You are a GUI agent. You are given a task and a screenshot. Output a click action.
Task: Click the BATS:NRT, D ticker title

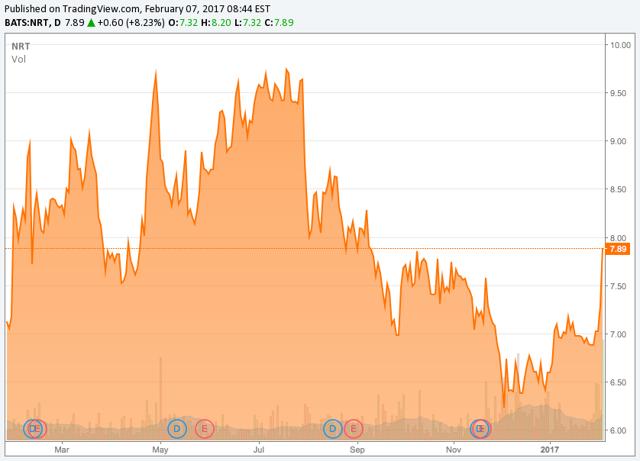coord(32,22)
